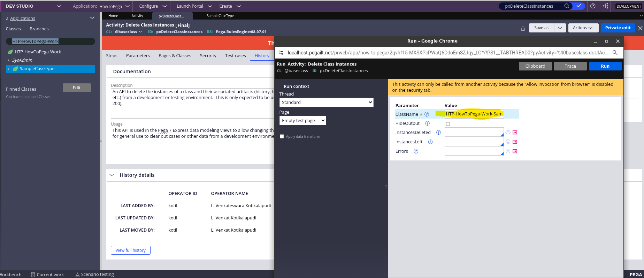Viewport: 644px width, 278px height.
Task: Click help icon next to ClassName parameter
Action: click(427, 114)
